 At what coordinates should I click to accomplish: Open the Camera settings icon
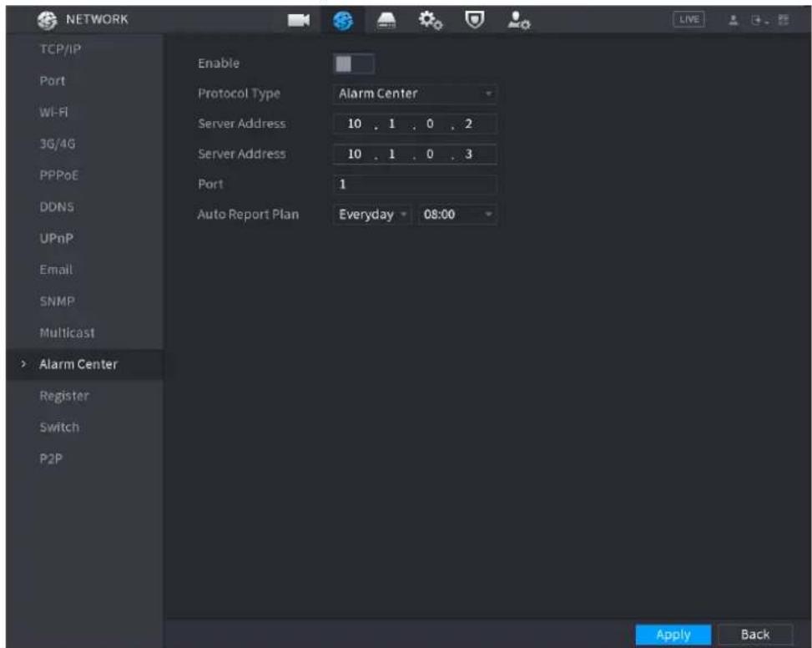(x=299, y=20)
